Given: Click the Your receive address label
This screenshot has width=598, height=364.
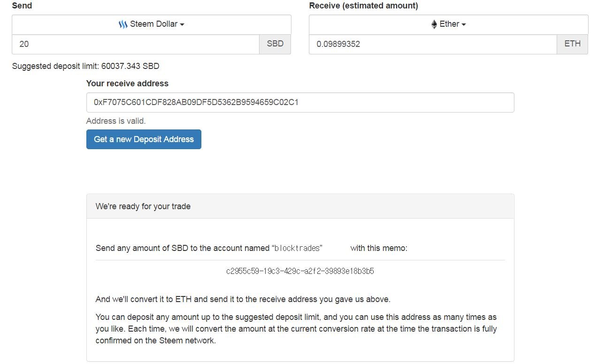Looking at the screenshot, I should click(127, 83).
